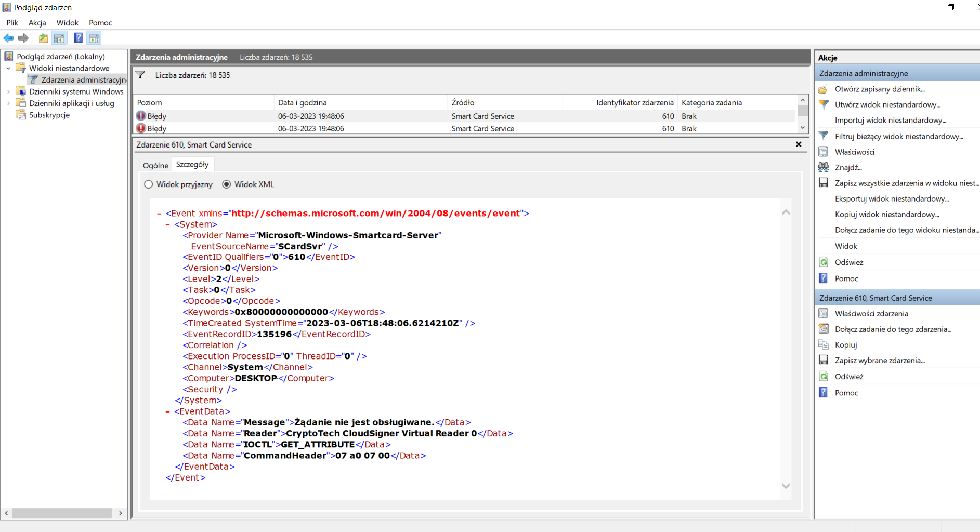980x532 pixels.
Task: Collapse the Event XML root node
Action: [159, 214]
